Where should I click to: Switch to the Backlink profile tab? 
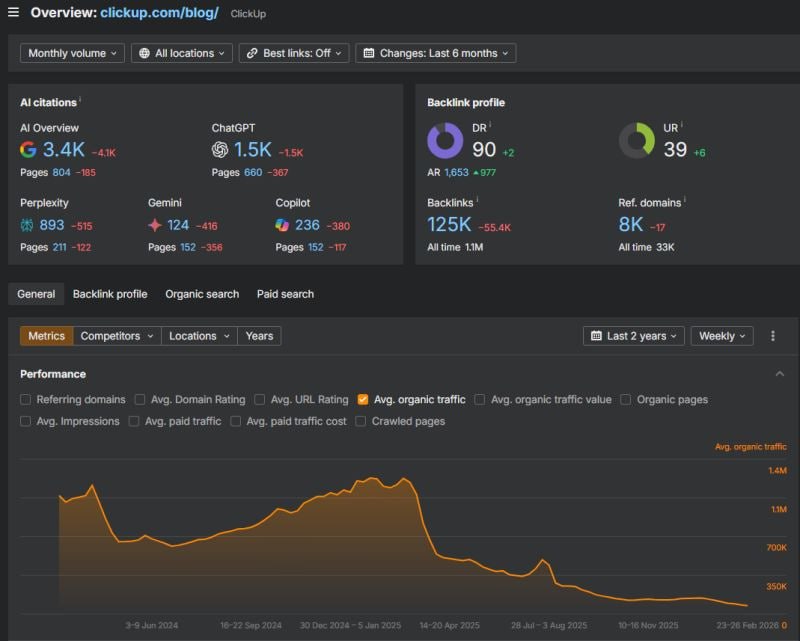tap(110, 294)
